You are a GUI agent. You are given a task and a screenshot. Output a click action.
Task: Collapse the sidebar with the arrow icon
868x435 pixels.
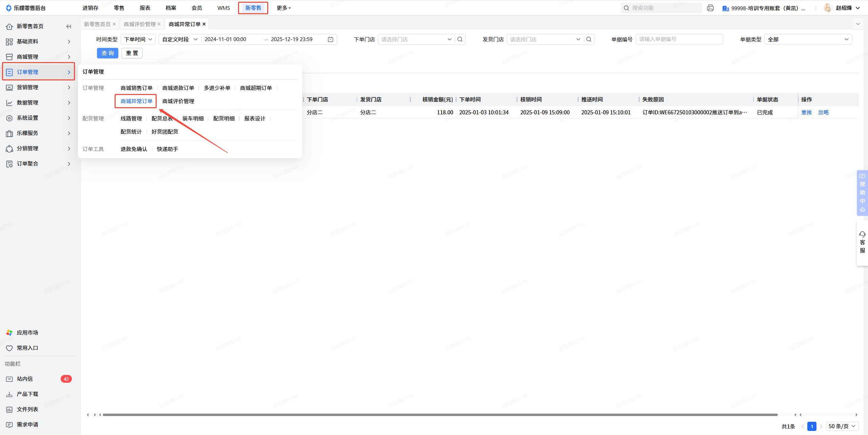69,26
